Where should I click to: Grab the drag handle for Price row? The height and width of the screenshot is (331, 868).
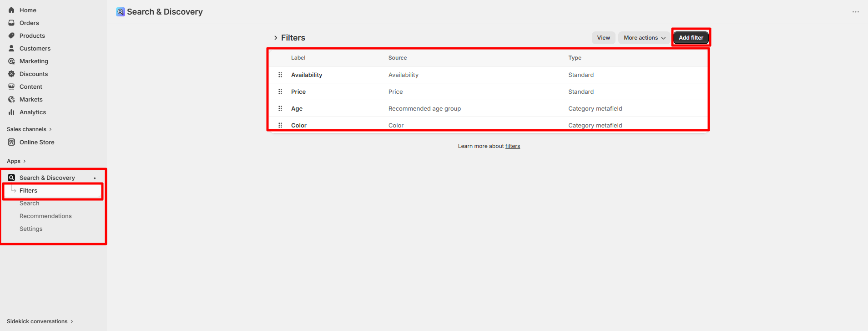click(x=280, y=92)
